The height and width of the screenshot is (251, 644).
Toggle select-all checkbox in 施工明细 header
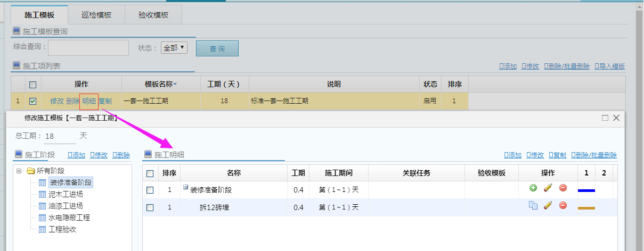pos(150,173)
